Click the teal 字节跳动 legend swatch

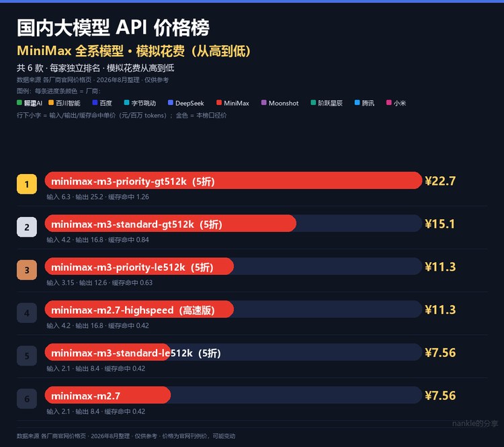[126, 103]
